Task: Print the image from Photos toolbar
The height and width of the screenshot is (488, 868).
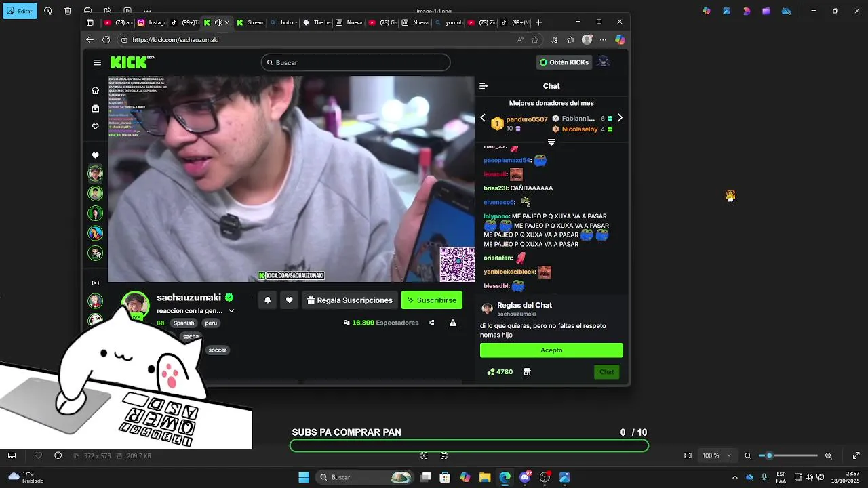Action: (88, 11)
